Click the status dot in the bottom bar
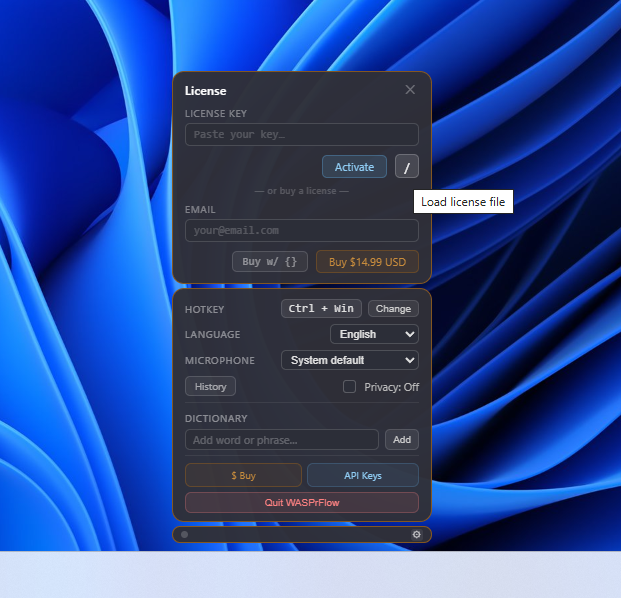621x598 pixels. coord(185,535)
